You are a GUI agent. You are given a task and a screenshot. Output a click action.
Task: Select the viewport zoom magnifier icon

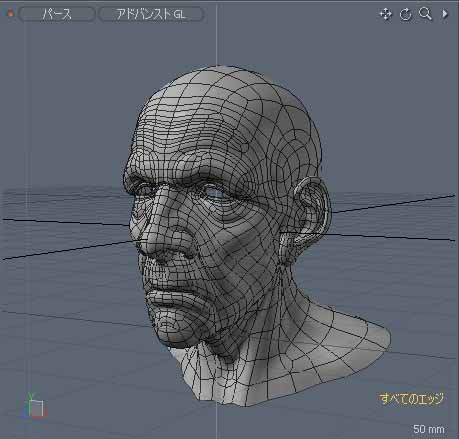point(425,14)
